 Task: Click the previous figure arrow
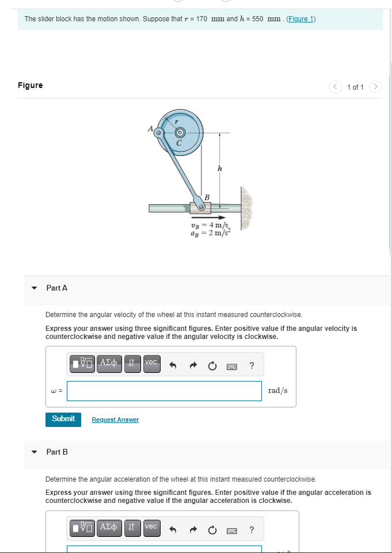[x=335, y=87]
